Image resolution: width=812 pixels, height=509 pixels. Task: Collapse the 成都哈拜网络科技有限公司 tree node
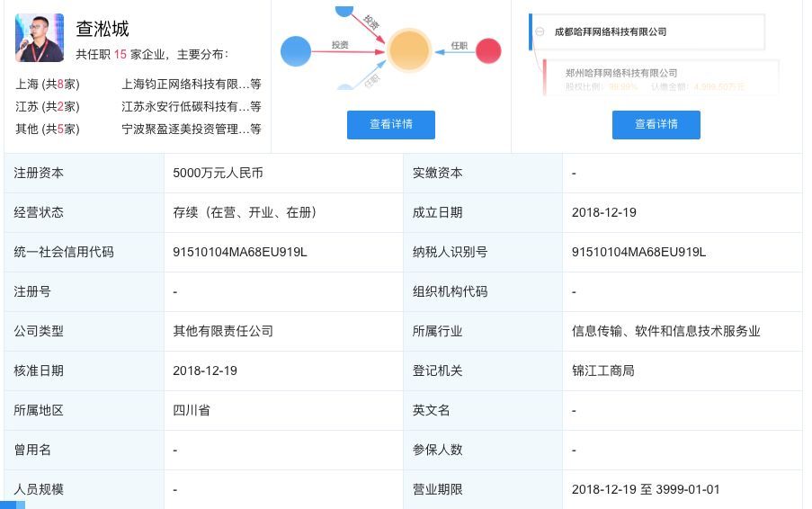click(540, 31)
